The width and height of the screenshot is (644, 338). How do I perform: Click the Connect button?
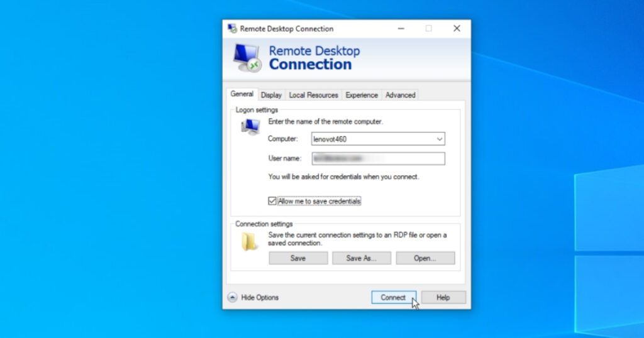pyautogui.click(x=394, y=297)
